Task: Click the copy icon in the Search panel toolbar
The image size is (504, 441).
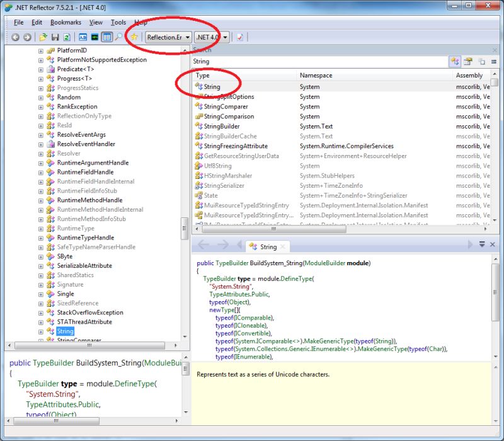Action: pyautogui.click(x=481, y=61)
